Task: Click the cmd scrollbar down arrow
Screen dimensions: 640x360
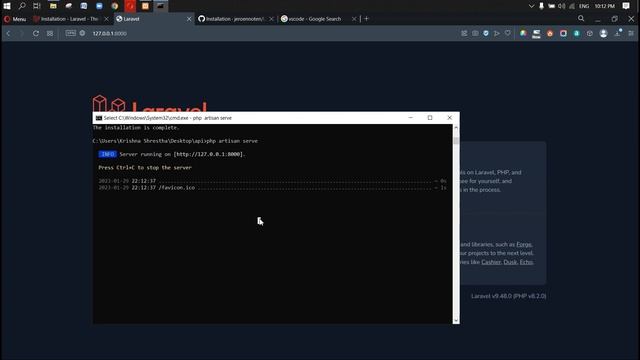Action: (x=456, y=320)
